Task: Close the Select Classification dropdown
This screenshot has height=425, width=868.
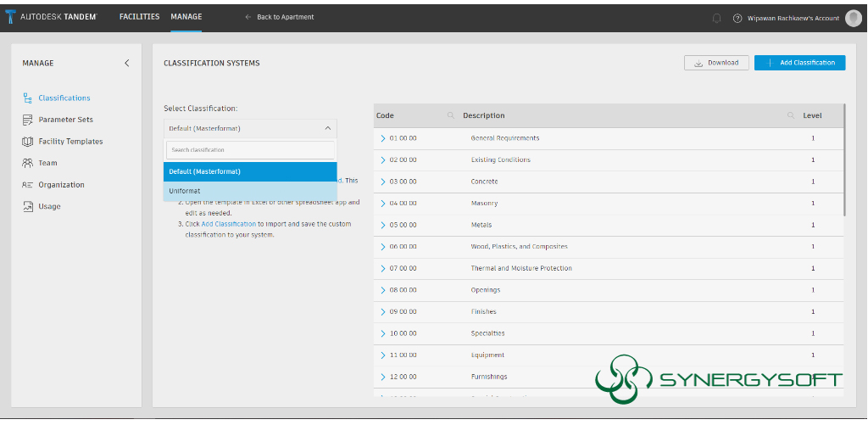Action: coord(327,129)
